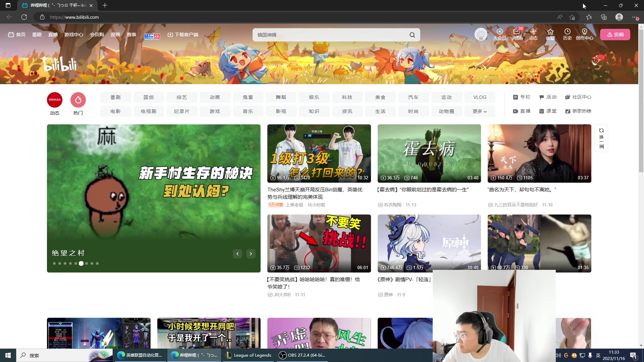Open the 课堂 link
This screenshot has height=362, width=644.
point(548,111)
